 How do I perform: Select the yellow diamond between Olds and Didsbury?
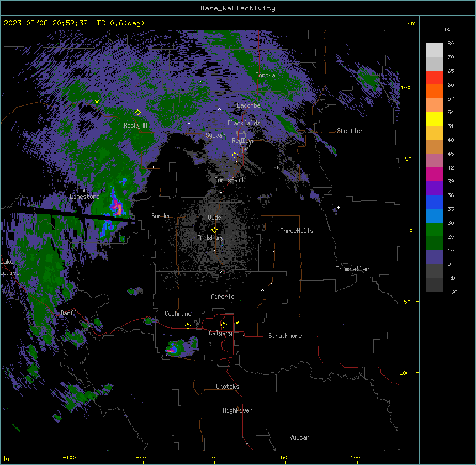point(214,230)
